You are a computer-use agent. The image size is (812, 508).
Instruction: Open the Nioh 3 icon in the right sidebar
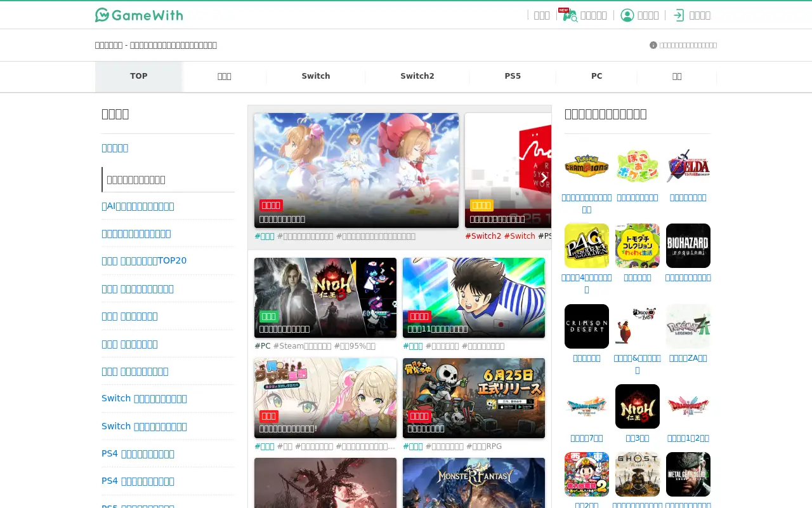click(x=638, y=406)
